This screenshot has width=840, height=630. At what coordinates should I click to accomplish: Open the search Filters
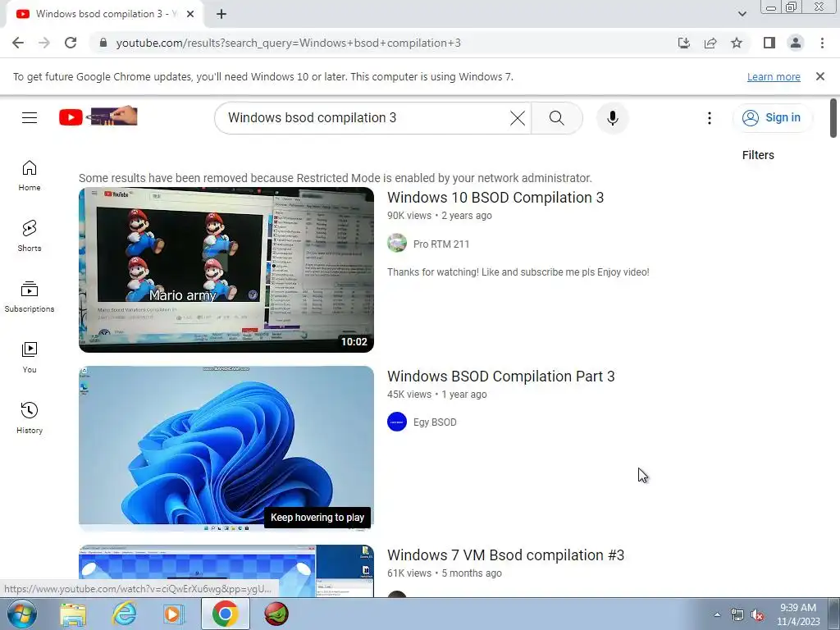coord(757,155)
